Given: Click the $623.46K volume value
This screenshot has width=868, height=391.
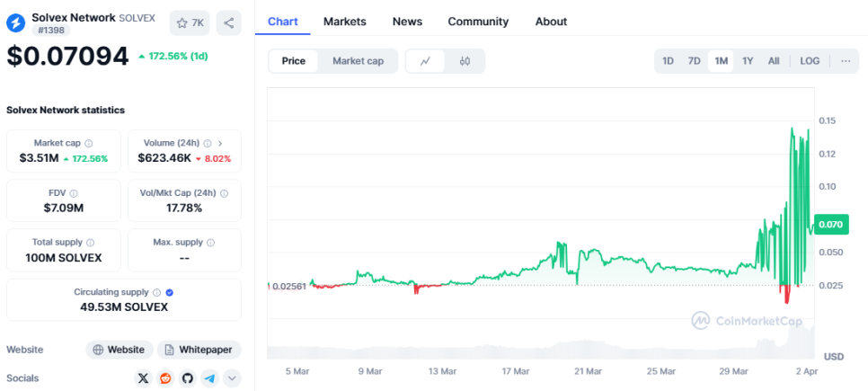Looking at the screenshot, I should point(164,158).
